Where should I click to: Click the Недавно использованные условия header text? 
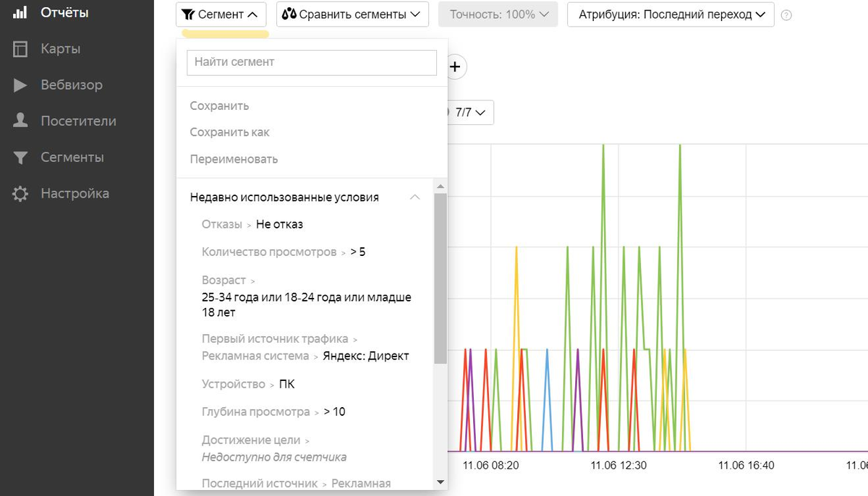coord(284,197)
